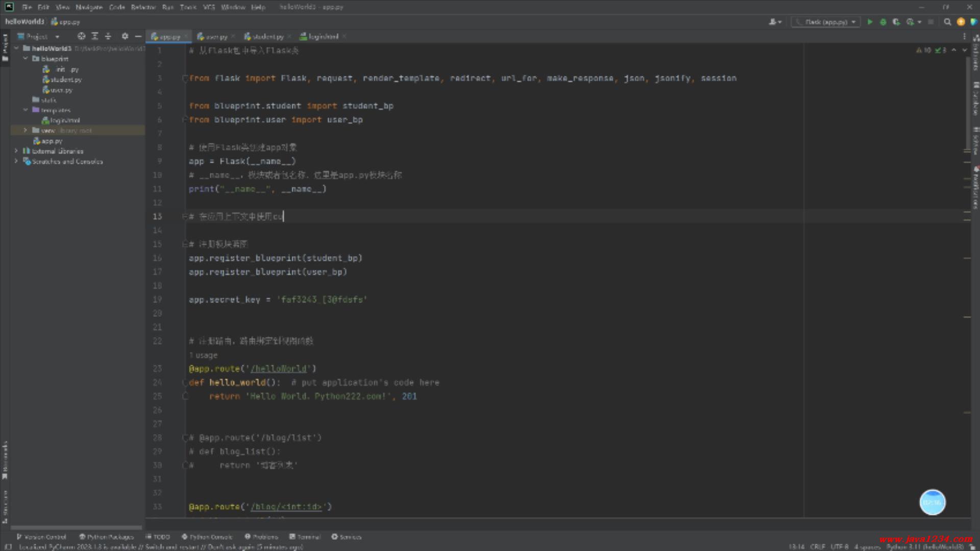This screenshot has height=551, width=980.
Task: Open the JetBrains toolbox icon at far right
Action: (973, 22)
